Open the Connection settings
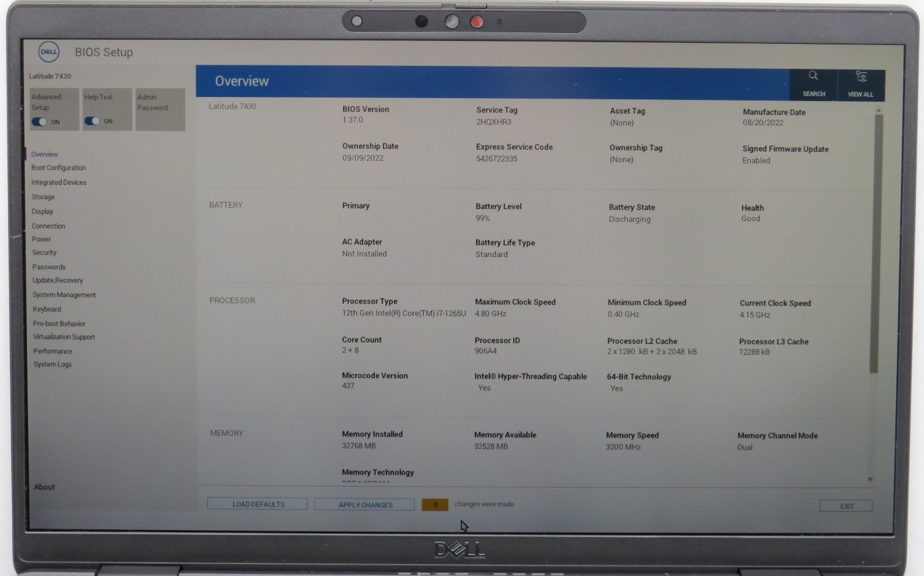This screenshot has width=924, height=576. pyautogui.click(x=49, y=226)
